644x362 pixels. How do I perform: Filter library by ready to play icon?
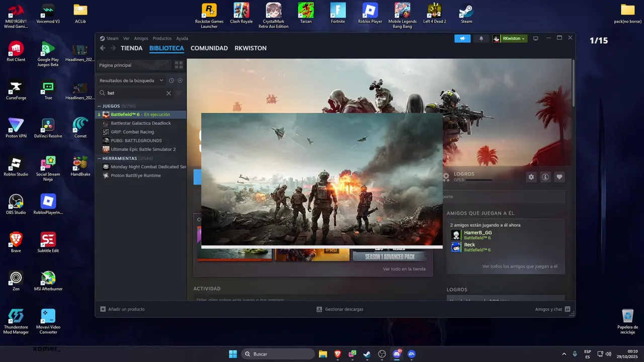[x=180, y=80]
